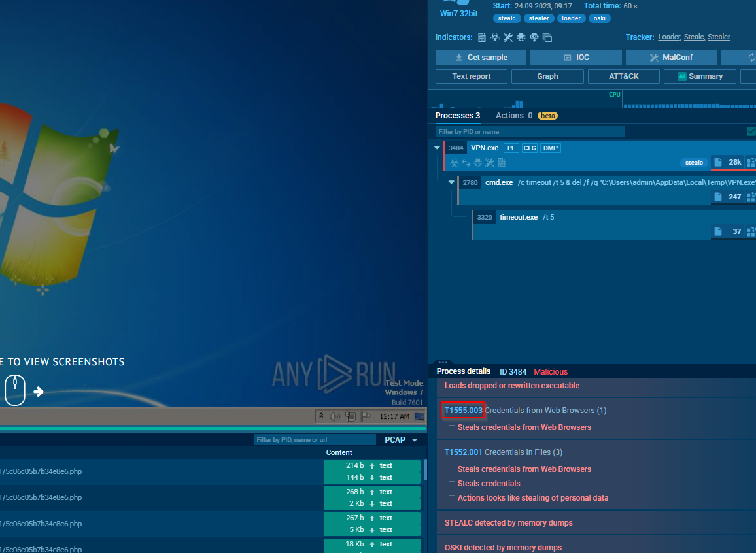Click the stealc tag under the start time
The image size is (756, 553).
[x=507, y=18]
